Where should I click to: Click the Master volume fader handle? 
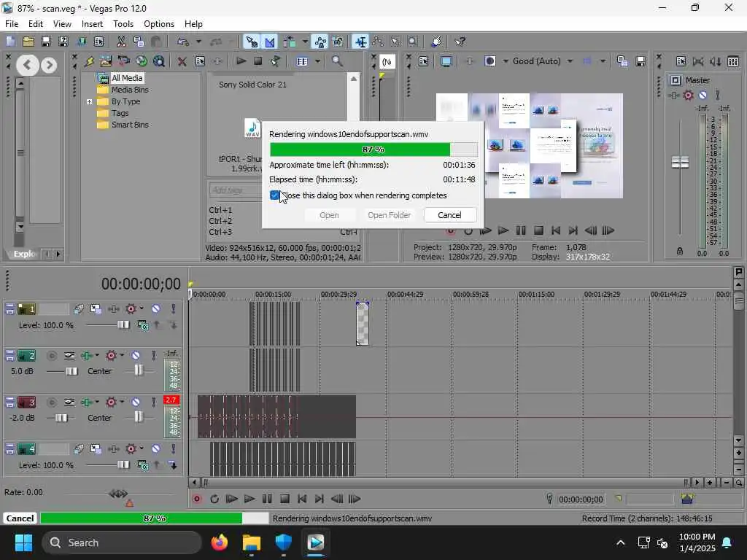tap(680, 162)
